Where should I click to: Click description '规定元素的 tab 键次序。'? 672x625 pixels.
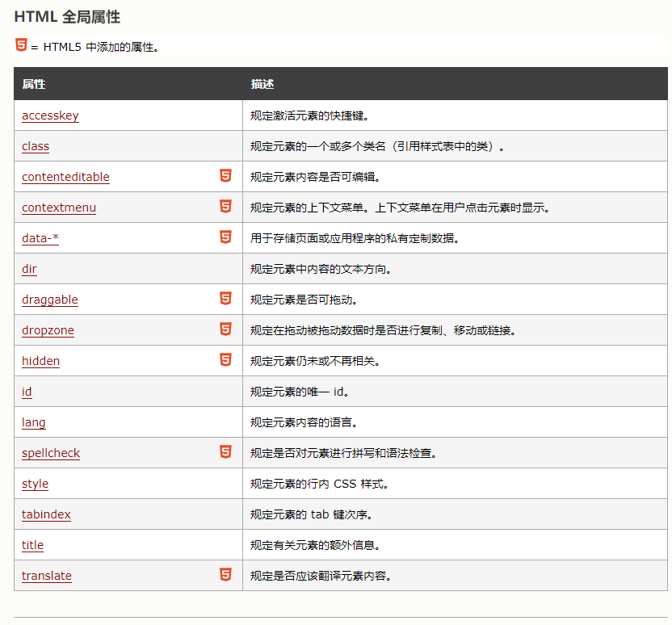pos(312,515)
